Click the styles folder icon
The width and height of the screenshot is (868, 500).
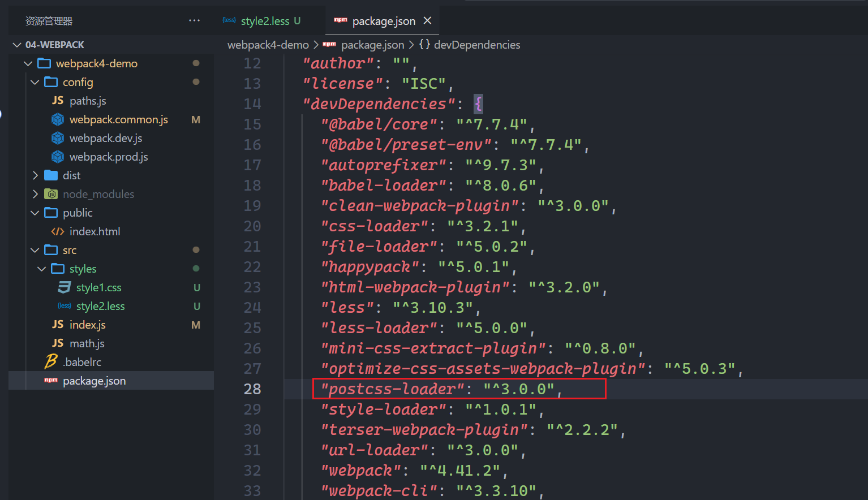point(58,268)
